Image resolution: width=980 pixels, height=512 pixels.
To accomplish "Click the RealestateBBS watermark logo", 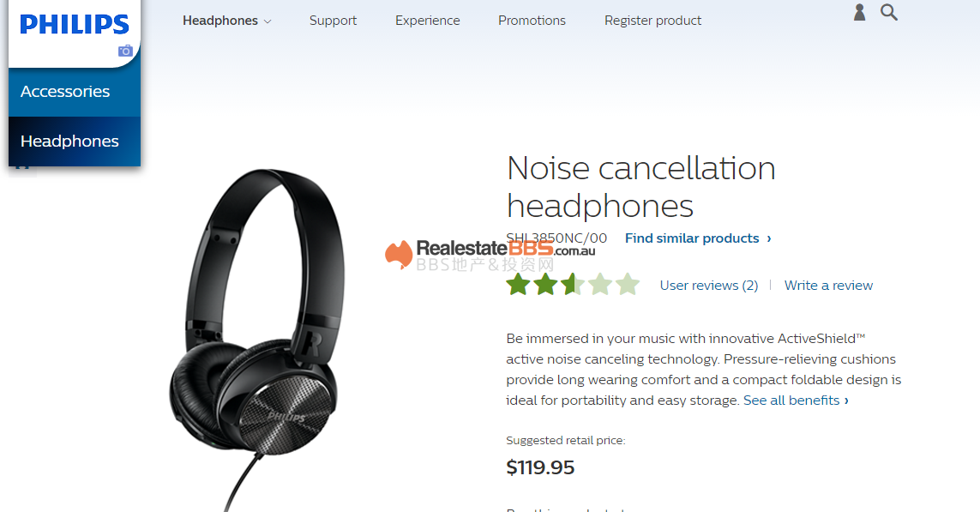I will click(489, 255).
